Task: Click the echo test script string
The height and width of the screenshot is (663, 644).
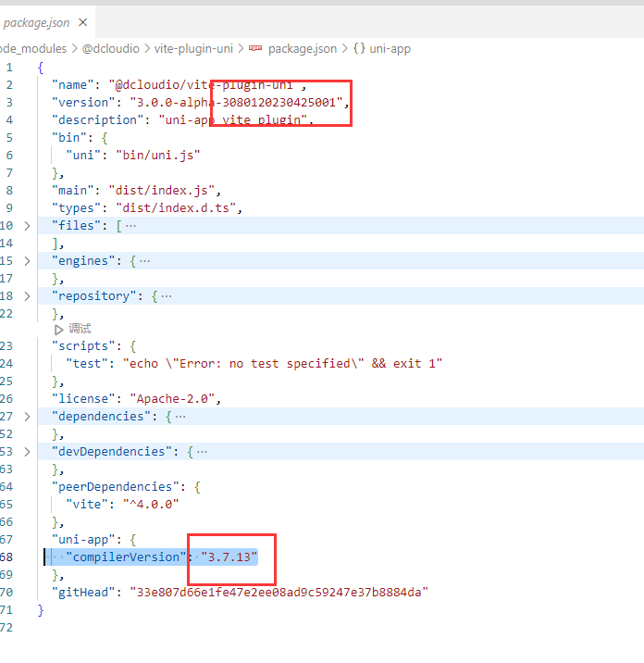Action: click(x=282, y=364)
